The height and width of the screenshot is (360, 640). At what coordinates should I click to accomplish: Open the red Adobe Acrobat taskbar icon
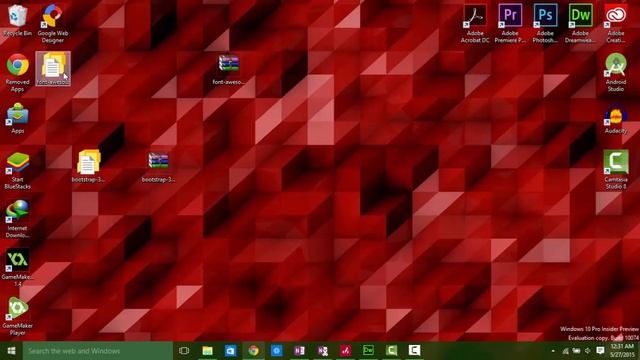click(x=345, y=351)
